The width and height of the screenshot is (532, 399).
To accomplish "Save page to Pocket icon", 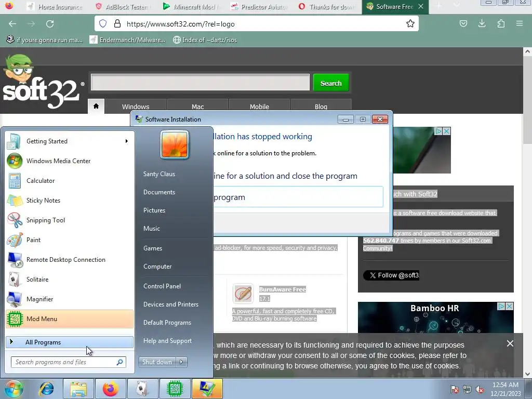I will coord(463,23).
